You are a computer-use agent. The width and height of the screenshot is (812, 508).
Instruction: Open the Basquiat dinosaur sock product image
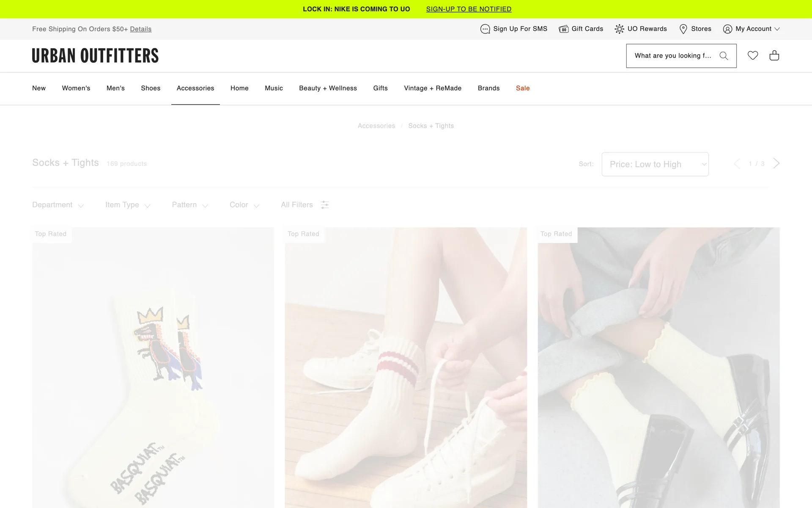[x=153, y=368]
